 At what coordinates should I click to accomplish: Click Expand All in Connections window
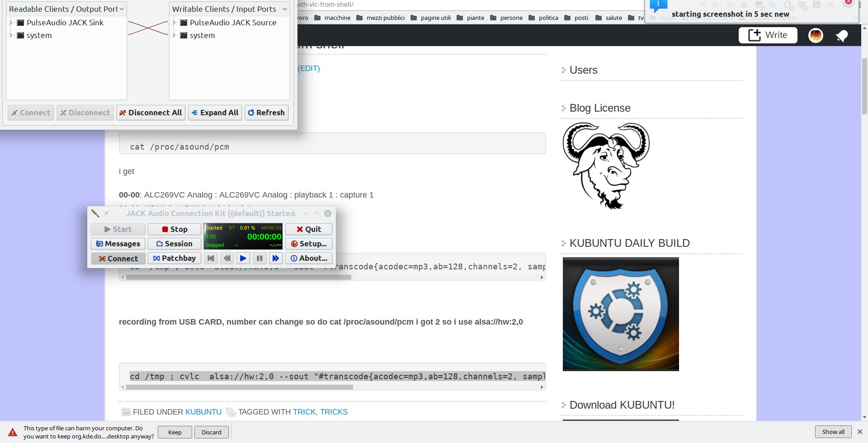[215, 113]
